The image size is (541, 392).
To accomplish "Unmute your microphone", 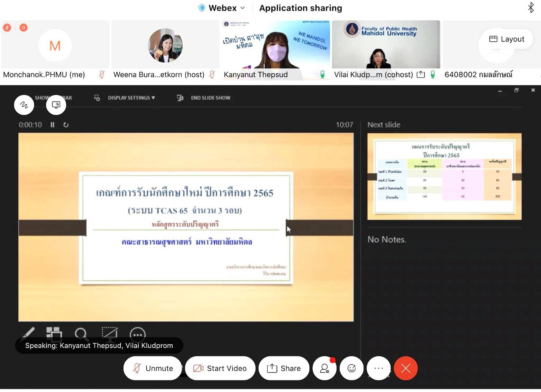I will (x=153, y=368).
